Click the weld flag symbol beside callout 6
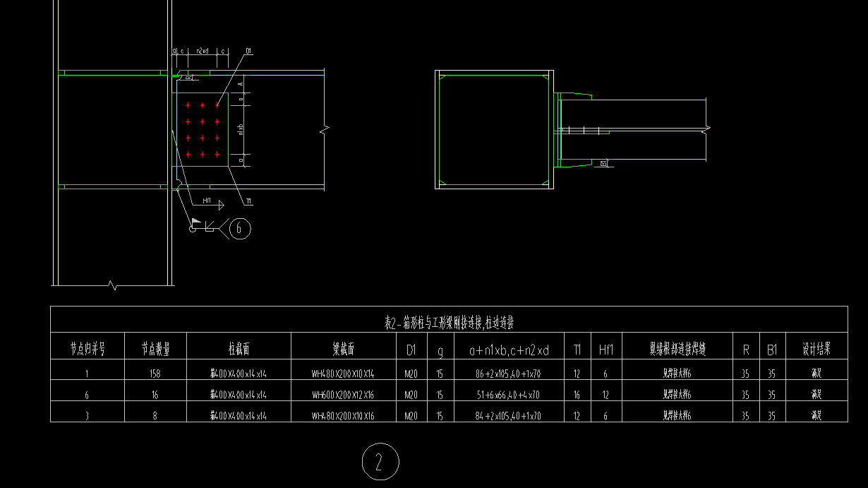868x488 pixels. click(x=195, y=223)
